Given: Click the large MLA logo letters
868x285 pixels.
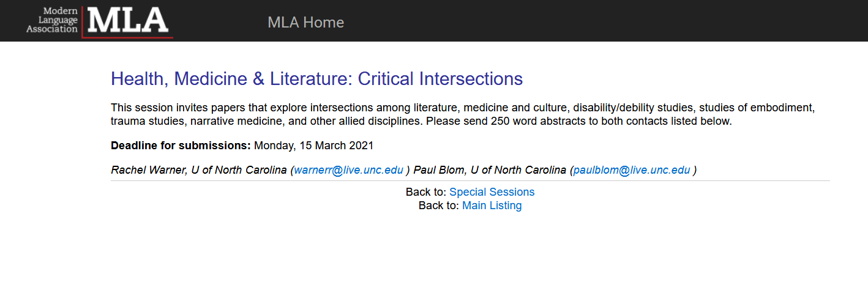Looking at the screenshot, I should tap(128, 20).
